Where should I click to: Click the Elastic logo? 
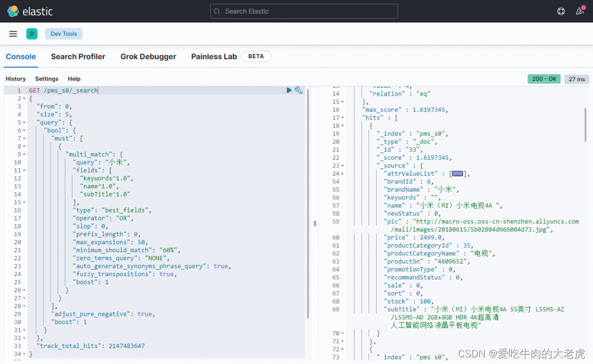30,12
